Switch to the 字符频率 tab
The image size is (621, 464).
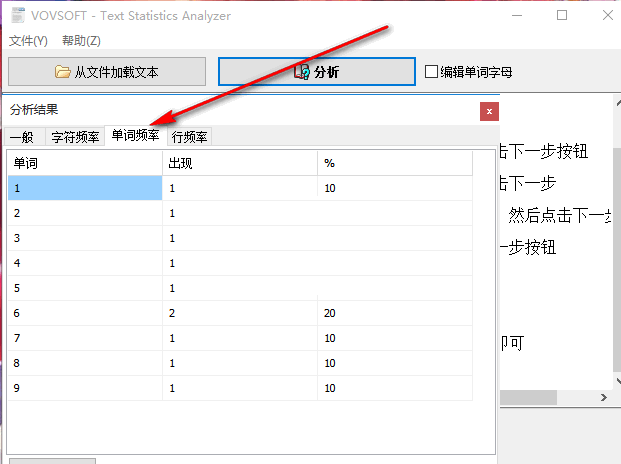coord(75,137)
